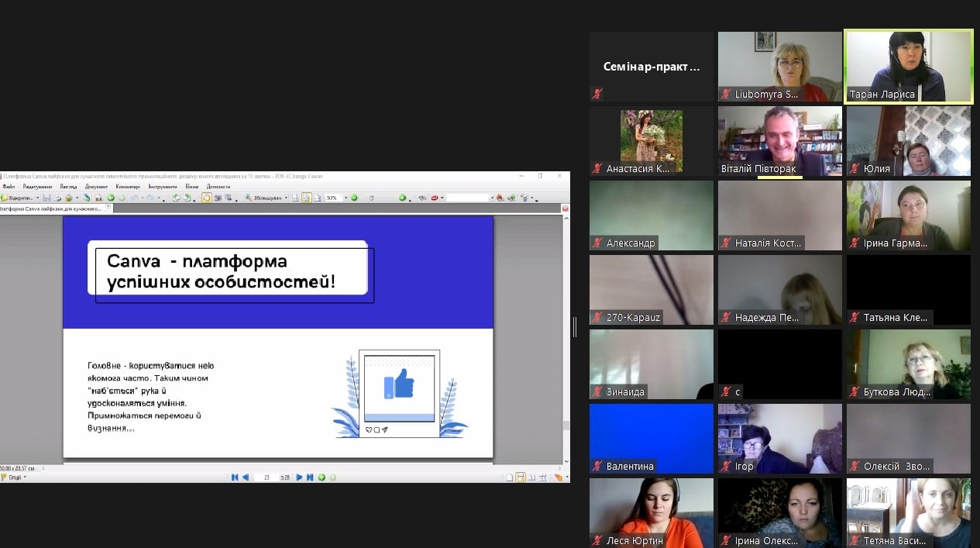Select the Семінар-практ... participant tile

pos(652,67)
